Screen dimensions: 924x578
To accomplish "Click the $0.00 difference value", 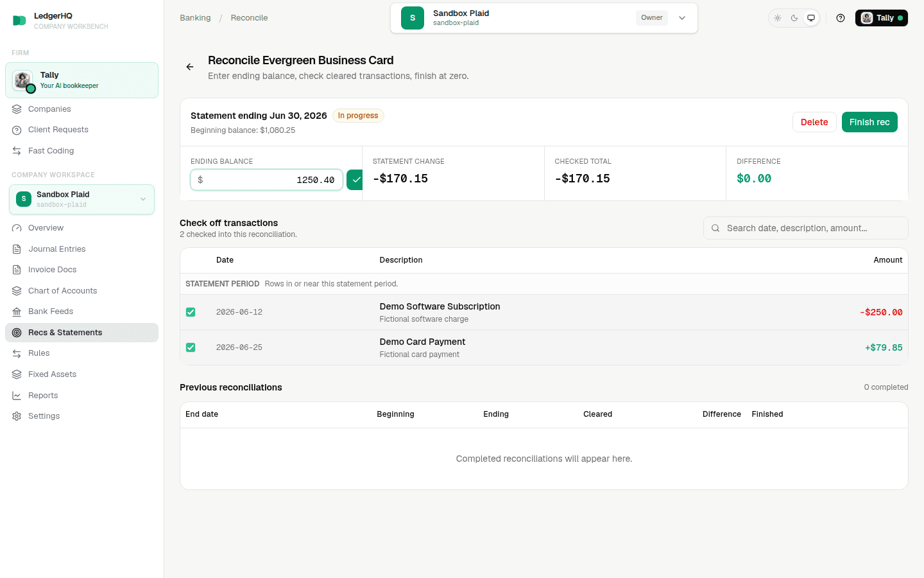I will [x=754, y=179].
